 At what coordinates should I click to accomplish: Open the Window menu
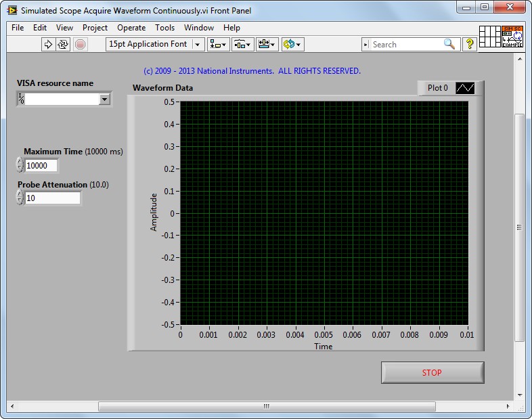coord(199,28)
